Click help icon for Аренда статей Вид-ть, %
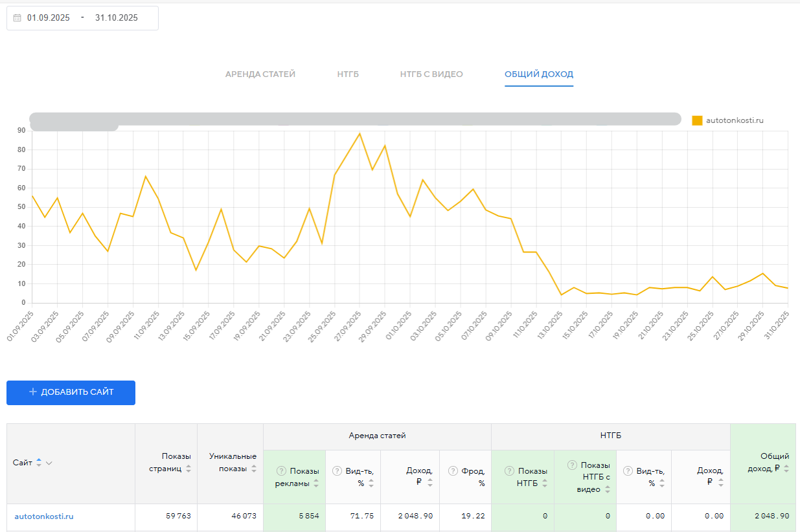The image size is (800, 532). pos(337,471)
